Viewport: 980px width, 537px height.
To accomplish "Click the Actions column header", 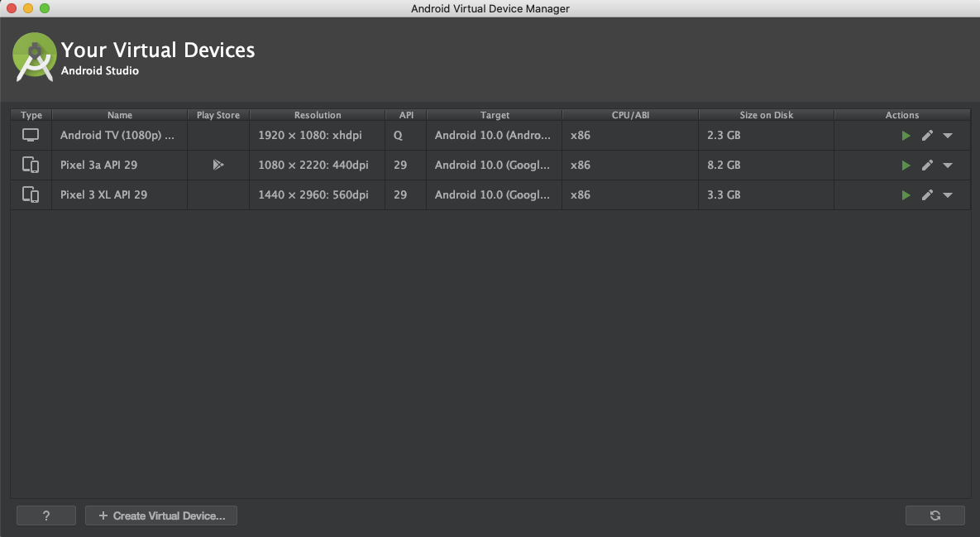I will 902,115.
